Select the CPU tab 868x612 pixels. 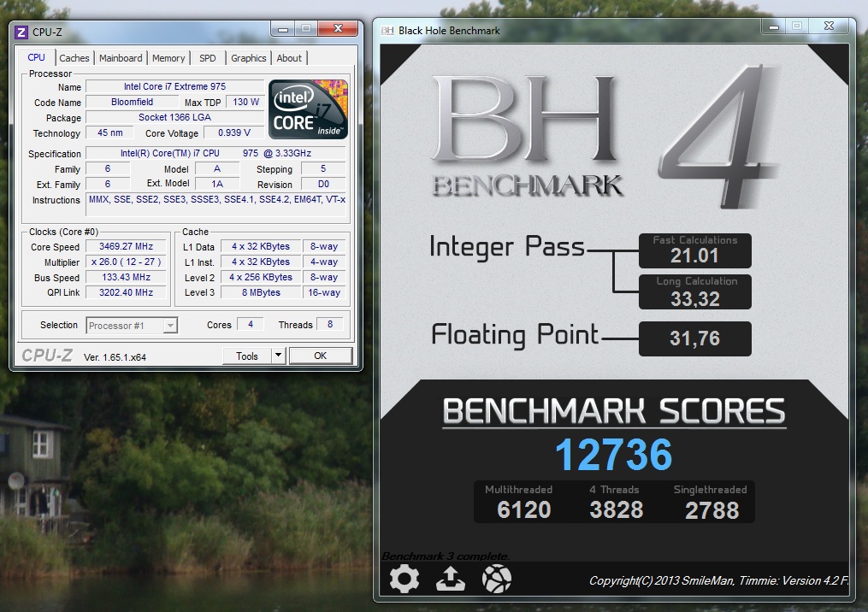[37, 57]
